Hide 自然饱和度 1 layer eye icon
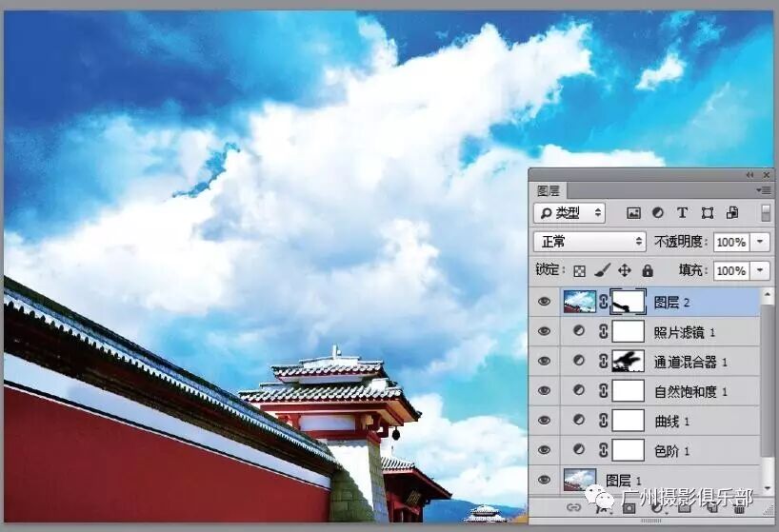The width and height of the screenshot is (779, 532). (544, 390)
